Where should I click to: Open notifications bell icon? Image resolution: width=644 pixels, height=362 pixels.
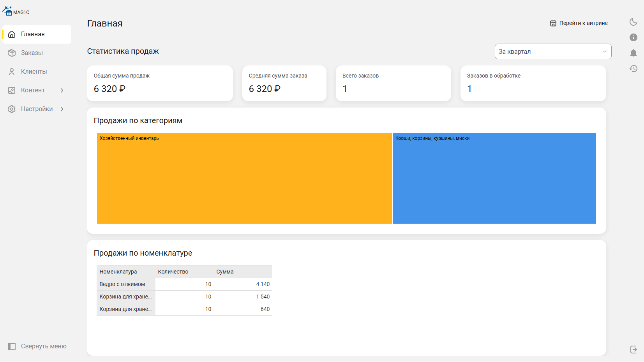click(633, 53)
